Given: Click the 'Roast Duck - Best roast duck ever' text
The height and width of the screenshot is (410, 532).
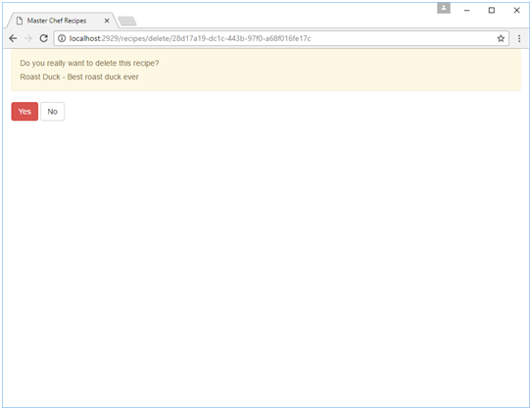Looking at the screenshot, I should (x=79, y=77).
